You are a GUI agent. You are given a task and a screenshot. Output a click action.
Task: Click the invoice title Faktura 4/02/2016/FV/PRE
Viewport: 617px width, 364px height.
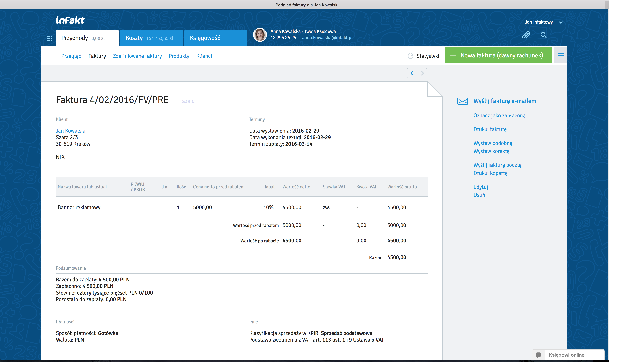112,100
